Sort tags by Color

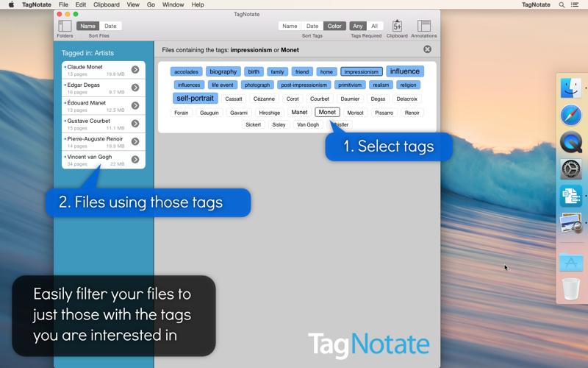click(334, 26)
